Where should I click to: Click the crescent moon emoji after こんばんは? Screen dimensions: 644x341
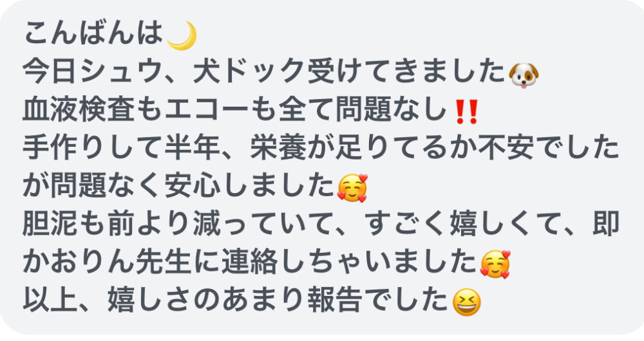click(182, 35)
